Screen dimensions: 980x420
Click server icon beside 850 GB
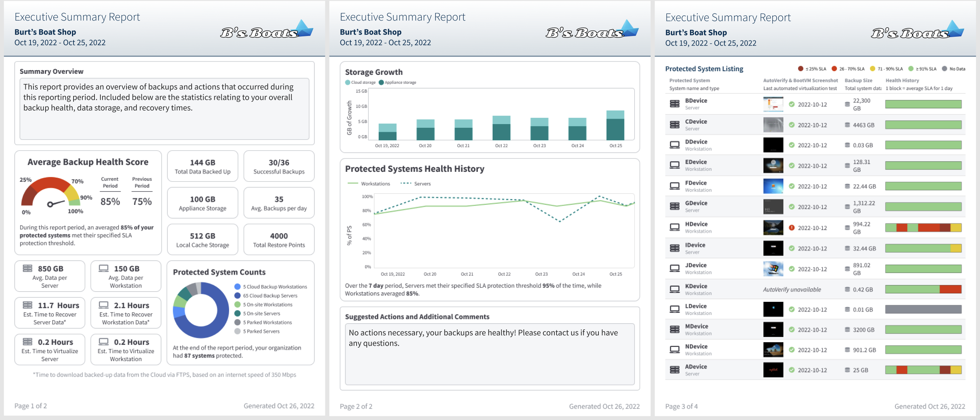pyautogui.click(x=28, y=268)
